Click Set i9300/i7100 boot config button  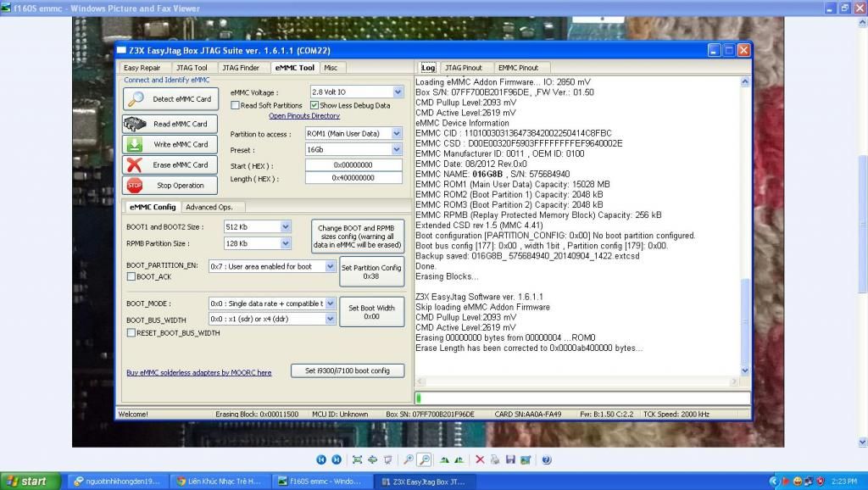(x=348, y=370)
